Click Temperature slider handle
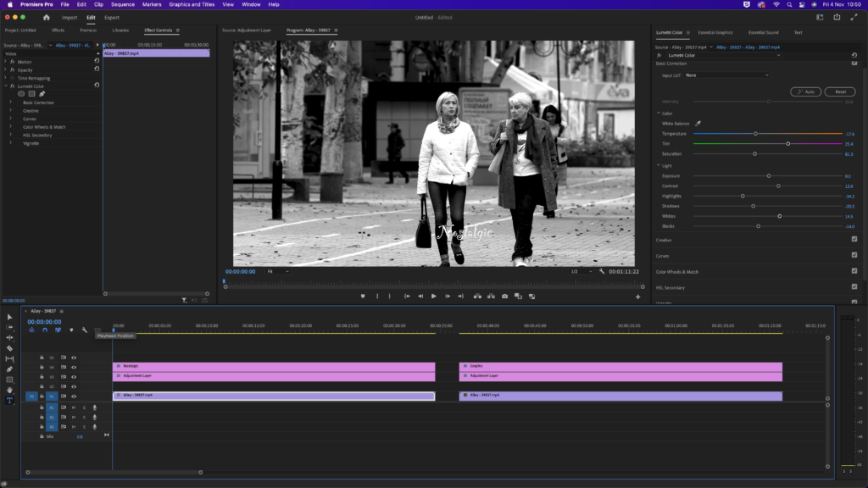Screen dimensions: 868x488 click(x=755, y=134)
